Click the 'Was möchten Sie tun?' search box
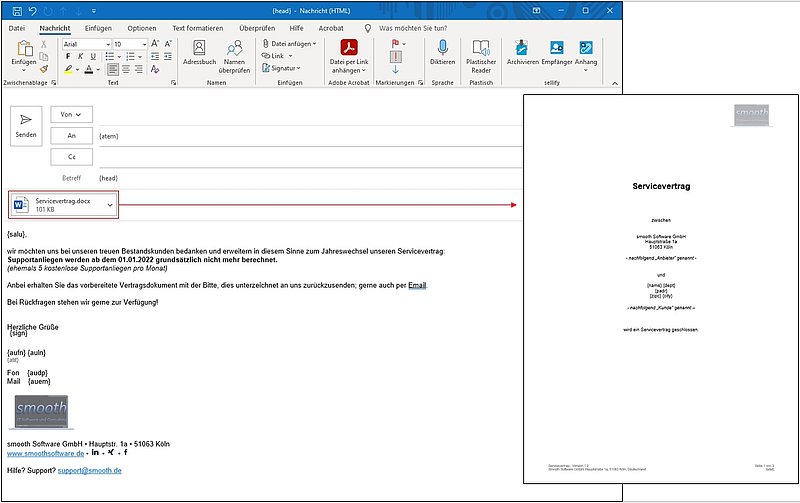The image size is (800, 503). click(x=412, y=28)
